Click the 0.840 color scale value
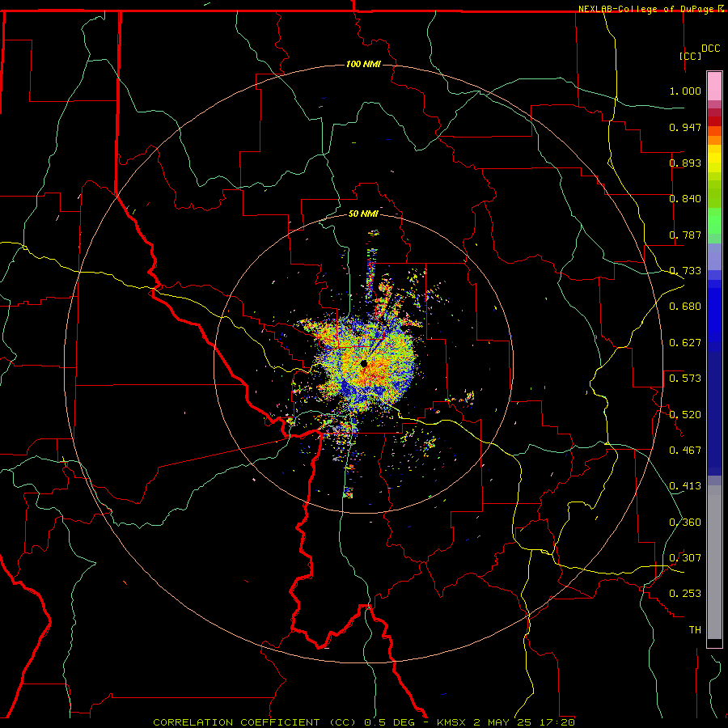Viewport: 728px width, 728px height. (685, 199)
